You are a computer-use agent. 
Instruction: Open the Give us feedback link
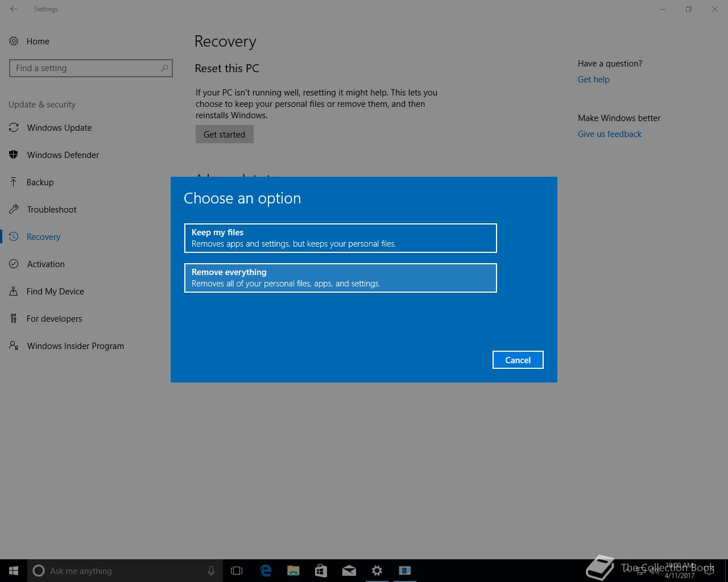click(x=609, y=134)
